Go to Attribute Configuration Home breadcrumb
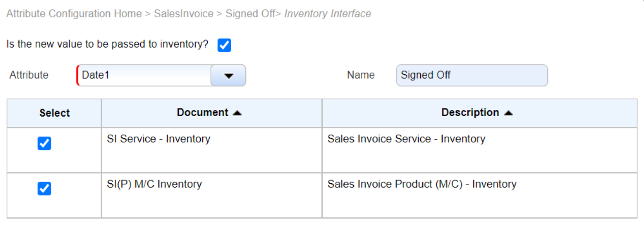The image size is (644, 226). click(74, 14)
